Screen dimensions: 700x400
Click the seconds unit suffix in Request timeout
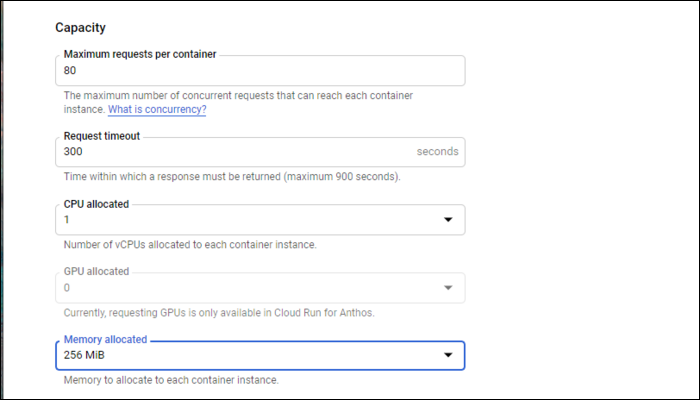tap(437, 152)
